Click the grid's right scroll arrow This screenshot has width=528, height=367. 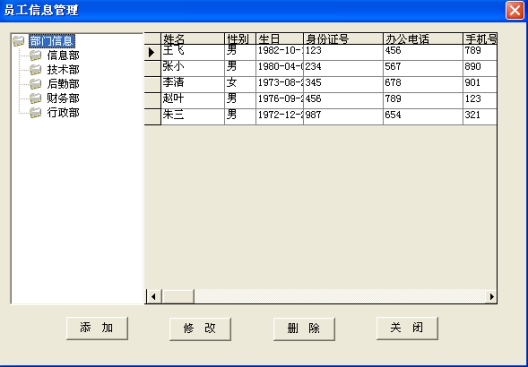click(491, 297)
